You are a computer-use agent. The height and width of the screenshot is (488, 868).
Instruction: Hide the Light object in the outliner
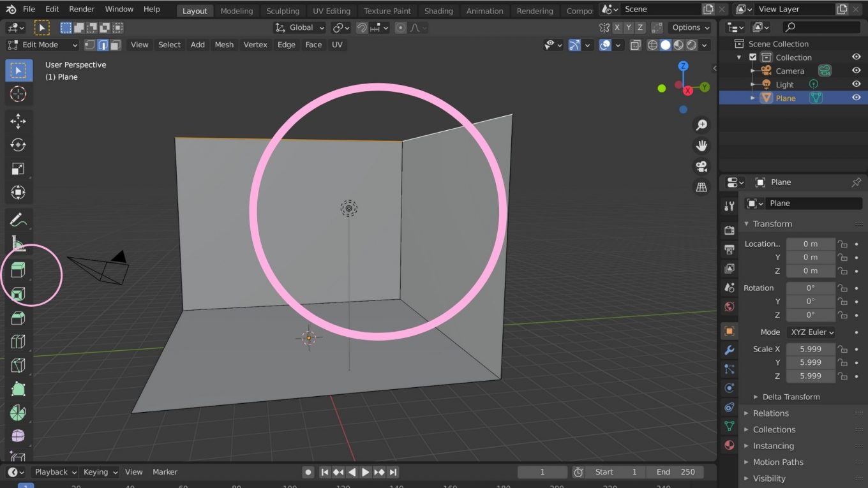pos(856,84)
